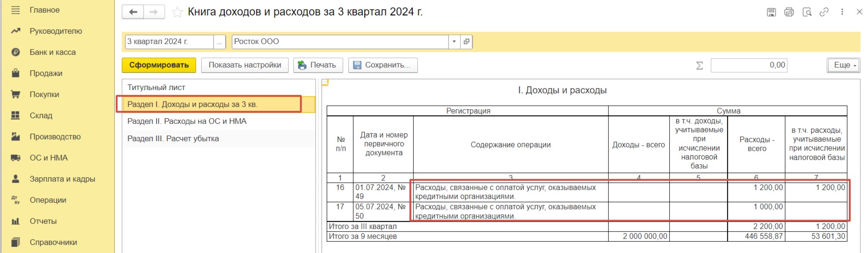This screenshot has height=253, width=868.
Task: Open Банк и касса section
Action: 53,52
